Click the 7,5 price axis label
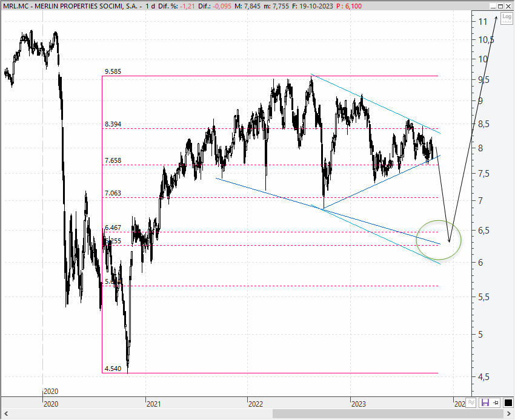The width and height of the screenshot is (515, 420). [x=483, y=174]
